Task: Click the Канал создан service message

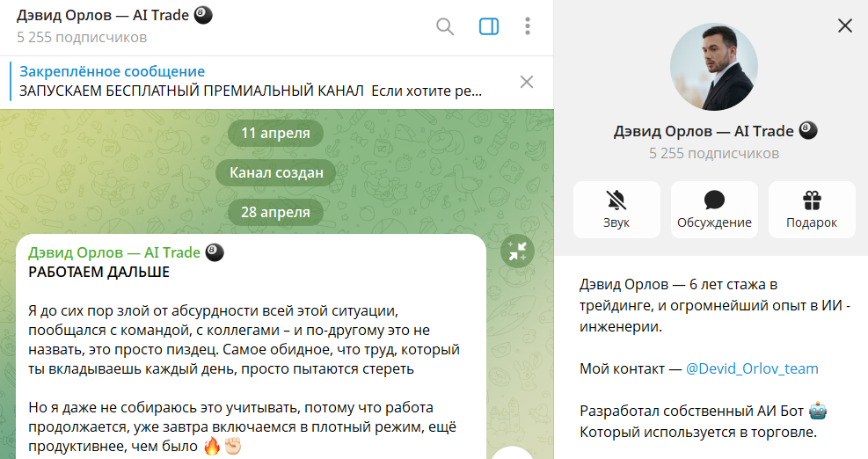Action: coord(276,172)
